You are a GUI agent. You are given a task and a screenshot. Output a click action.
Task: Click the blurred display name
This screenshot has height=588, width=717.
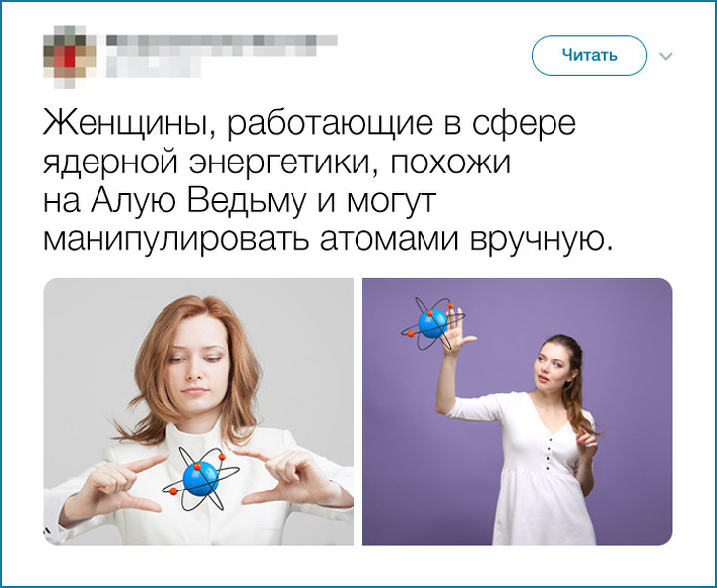pyautogui.click(x=222, y=40)
